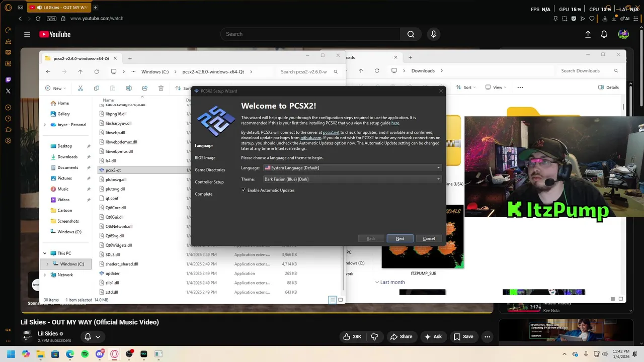This screenshot has width=644, height=362.
Task: Refresh the pcsx2 Explorer window
Action: coord(96,72)
